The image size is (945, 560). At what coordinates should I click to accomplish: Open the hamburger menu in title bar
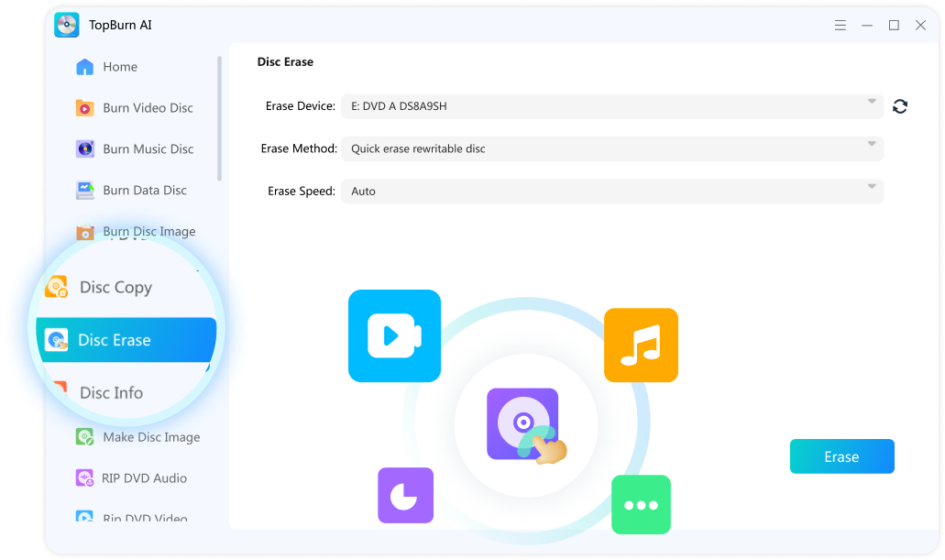(841, 25)
